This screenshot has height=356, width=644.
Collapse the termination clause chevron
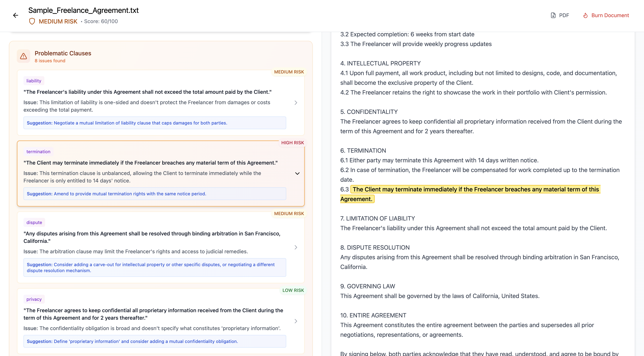click(x=297, y=174)
